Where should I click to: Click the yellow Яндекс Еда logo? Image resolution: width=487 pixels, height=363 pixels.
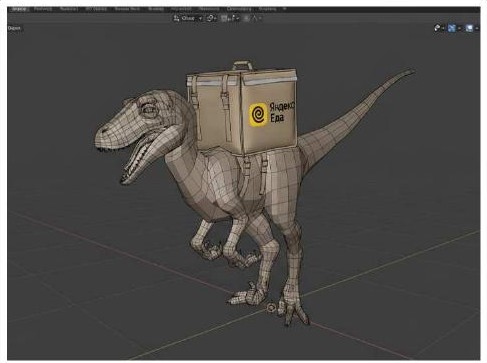click(x=258, y=115)
